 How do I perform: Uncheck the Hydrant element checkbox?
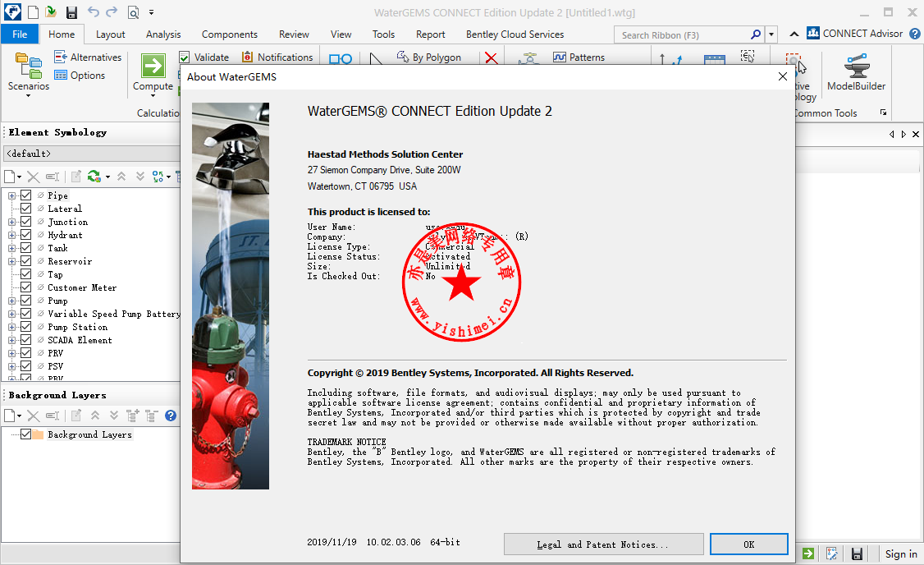coord(26,235)
